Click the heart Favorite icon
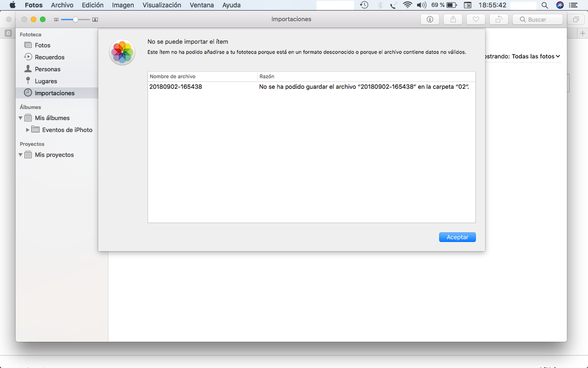 475,19
